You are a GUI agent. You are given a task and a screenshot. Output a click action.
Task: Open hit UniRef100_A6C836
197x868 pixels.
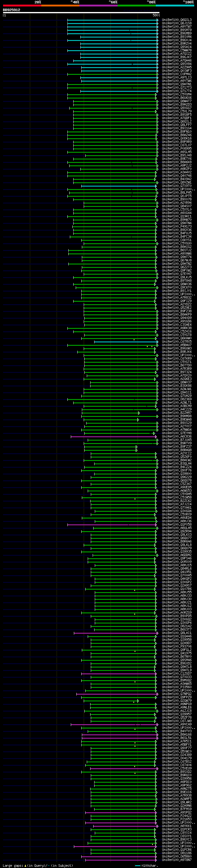point(177,437)
